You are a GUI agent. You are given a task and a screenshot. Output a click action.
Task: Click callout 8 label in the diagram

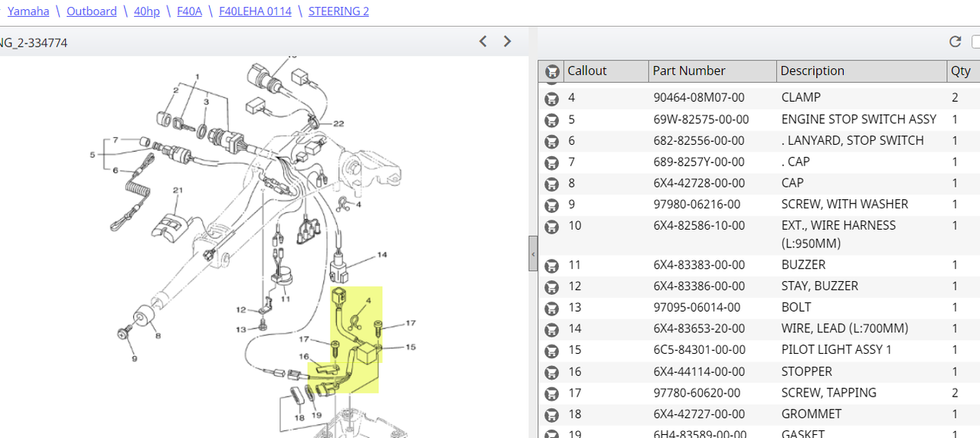click(157, 336)
